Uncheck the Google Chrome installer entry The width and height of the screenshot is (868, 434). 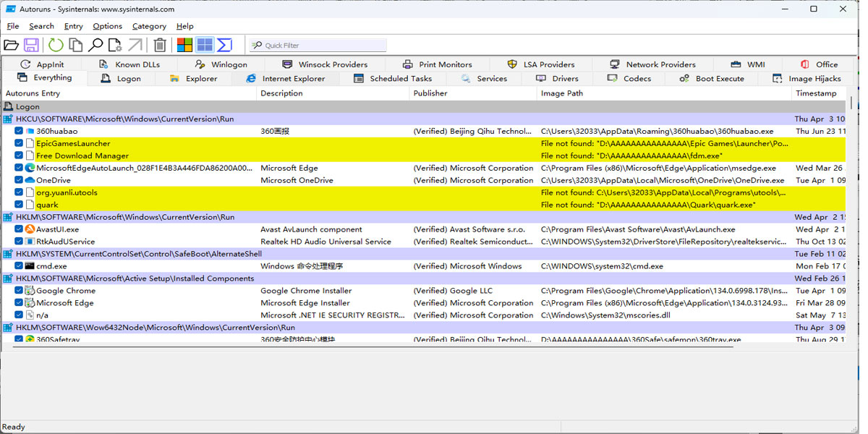tap(19, 291)
